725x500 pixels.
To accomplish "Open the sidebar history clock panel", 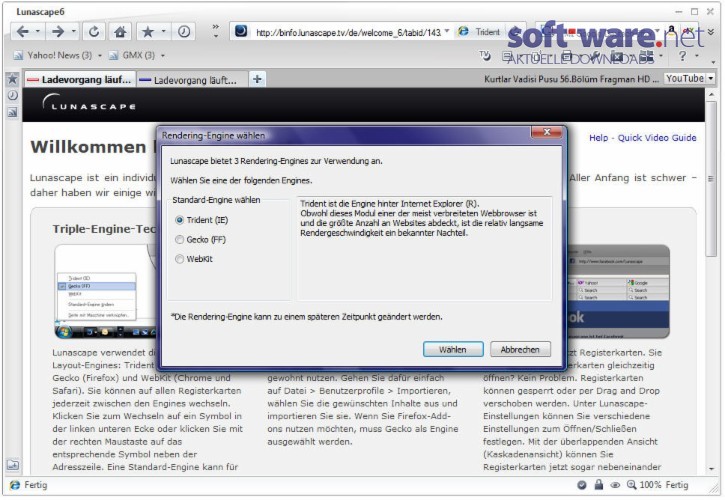I will tap(12, 95).
